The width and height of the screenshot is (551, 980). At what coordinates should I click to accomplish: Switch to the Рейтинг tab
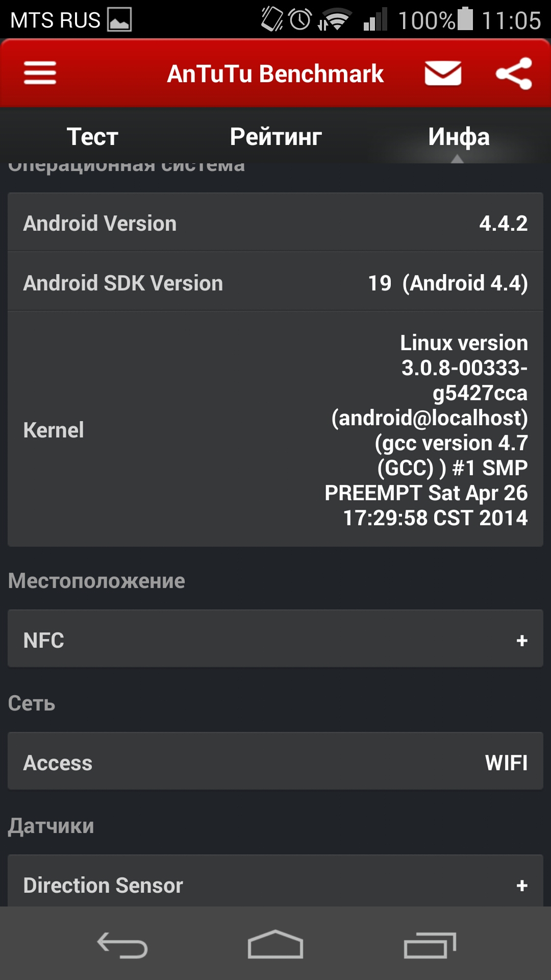pos(275,136)
